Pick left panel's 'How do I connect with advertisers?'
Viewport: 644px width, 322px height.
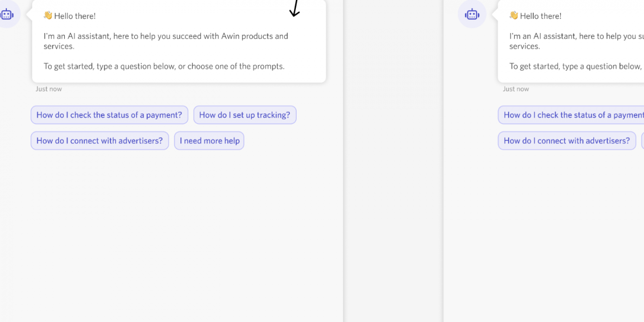tap(99, 141)
